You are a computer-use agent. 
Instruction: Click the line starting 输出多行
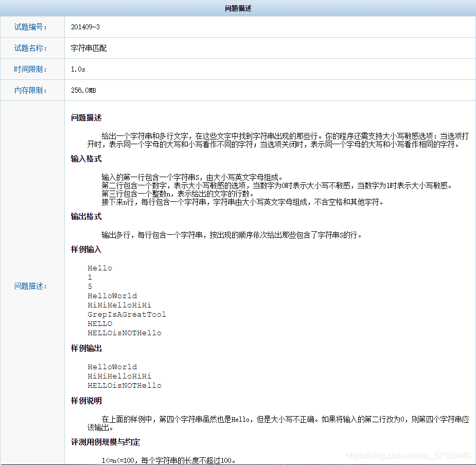(232, 235)
